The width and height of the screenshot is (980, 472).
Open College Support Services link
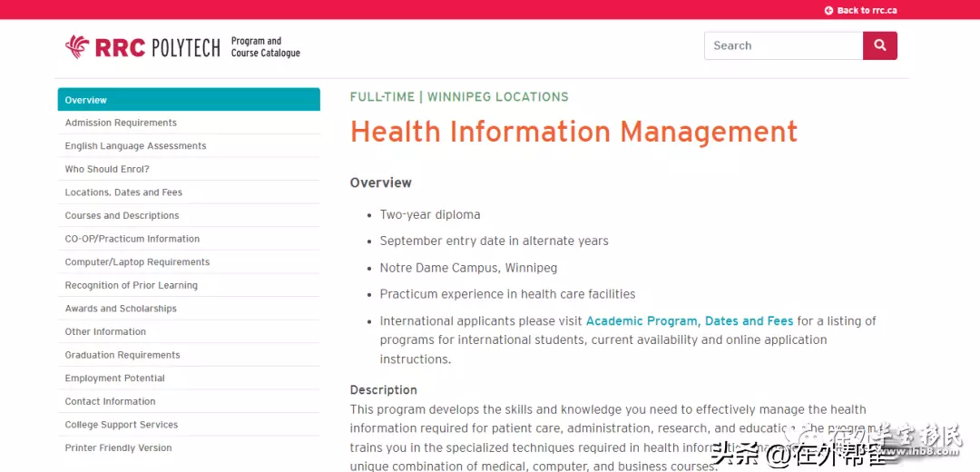pos(121,425)
